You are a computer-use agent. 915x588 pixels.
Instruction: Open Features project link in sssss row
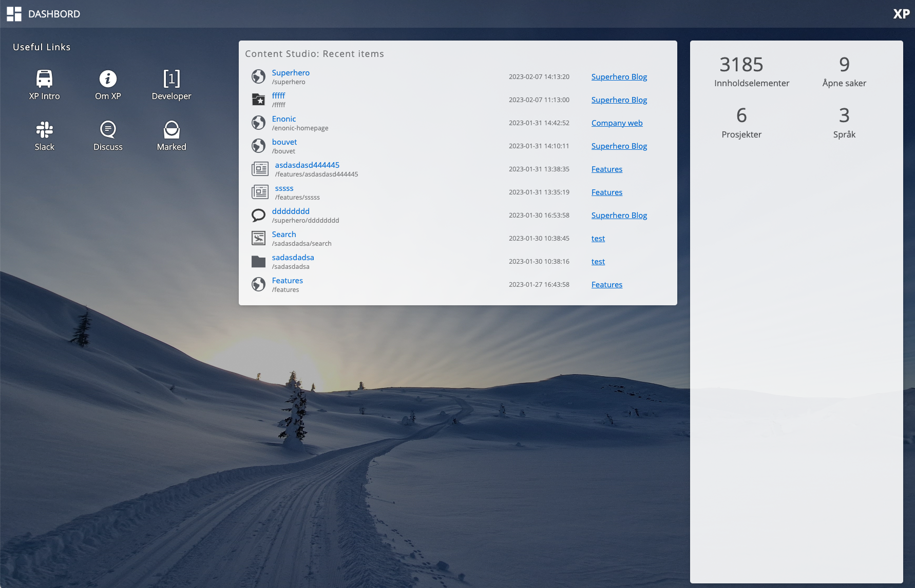tap(606, 192)
